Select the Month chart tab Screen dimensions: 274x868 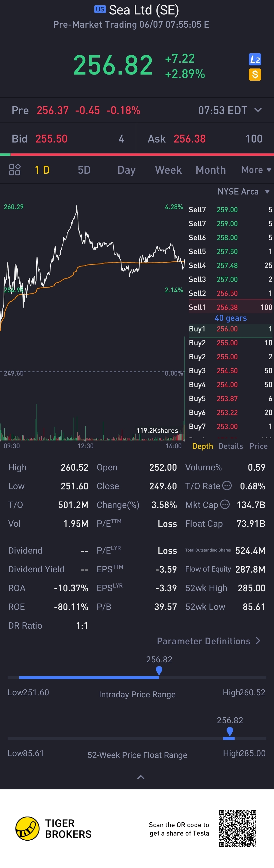211,170
